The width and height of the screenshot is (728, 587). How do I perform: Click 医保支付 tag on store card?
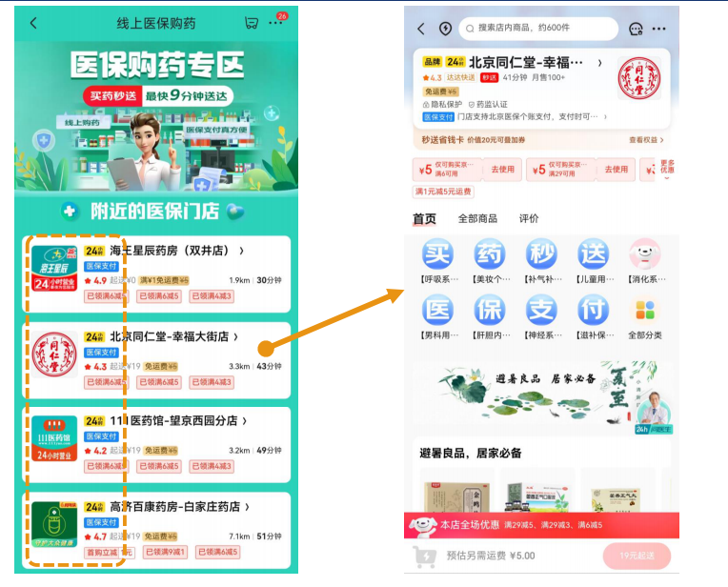pyautogui.click(x=437, y=117)
